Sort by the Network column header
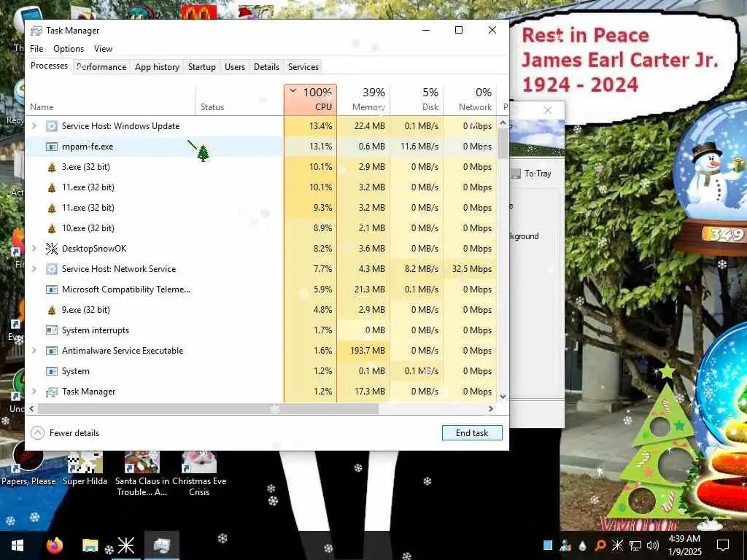This screenshot has height=560, width=747. [471, 100]
